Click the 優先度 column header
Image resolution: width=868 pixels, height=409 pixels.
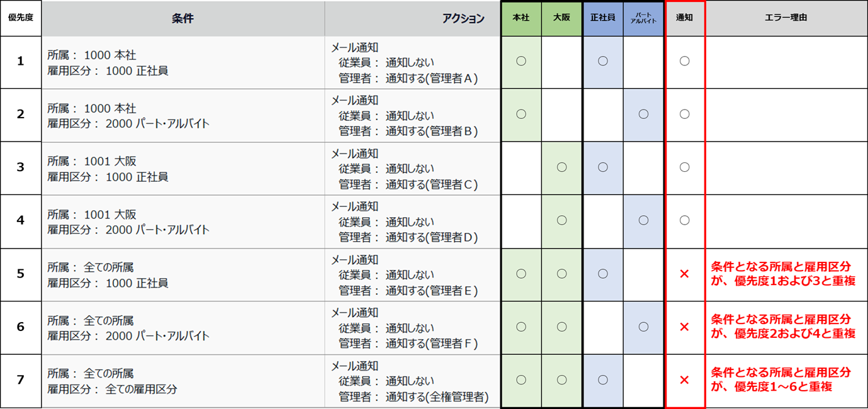21,18
